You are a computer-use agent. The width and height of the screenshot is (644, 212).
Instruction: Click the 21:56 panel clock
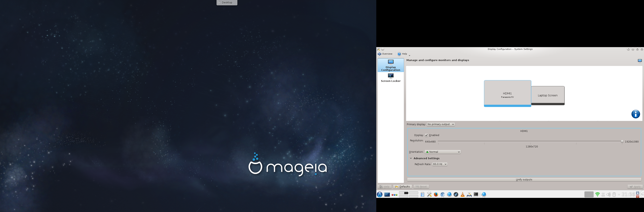(628, 195)
